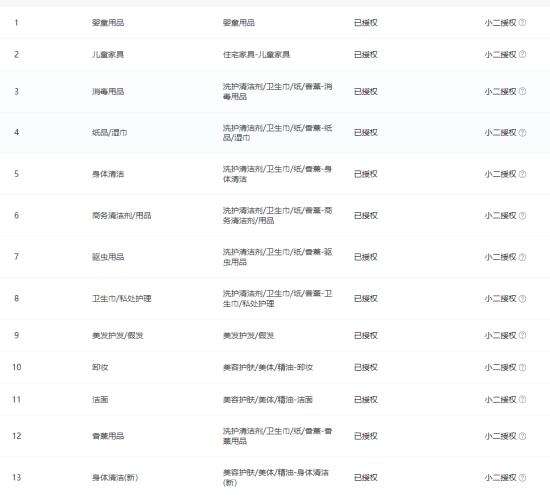Click question mark icon in 美发护发/假发 row
Screen dimensions: 550x498
pyautogui.click(x=522, y=335)
